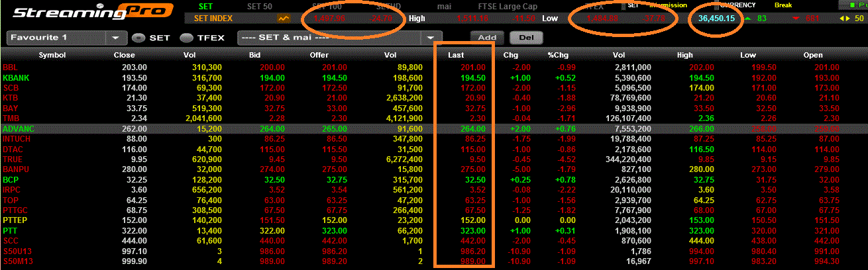Open the SET INDEX chart icon
Screen dimensions: 868x270
coord(285,18)
